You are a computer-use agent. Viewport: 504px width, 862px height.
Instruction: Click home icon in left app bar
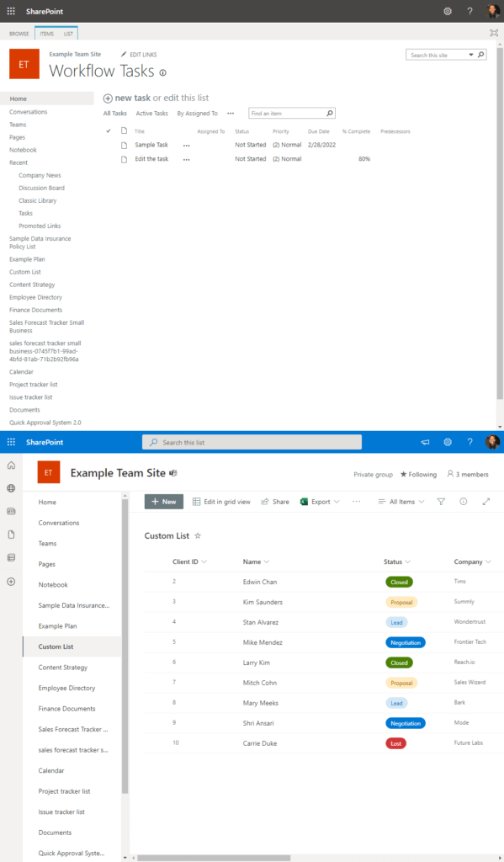(11, 466)
